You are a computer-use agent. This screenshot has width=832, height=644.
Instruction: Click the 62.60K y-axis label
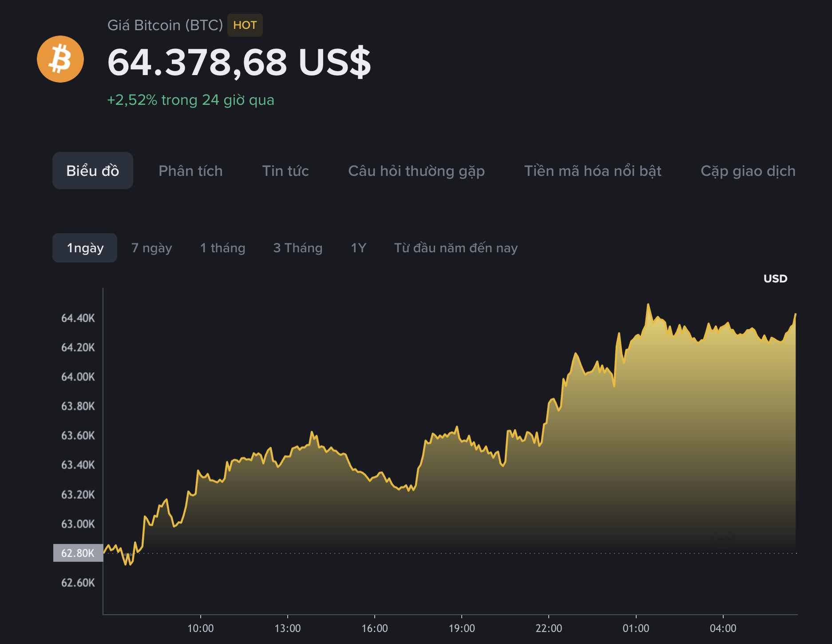coord(78,582)
